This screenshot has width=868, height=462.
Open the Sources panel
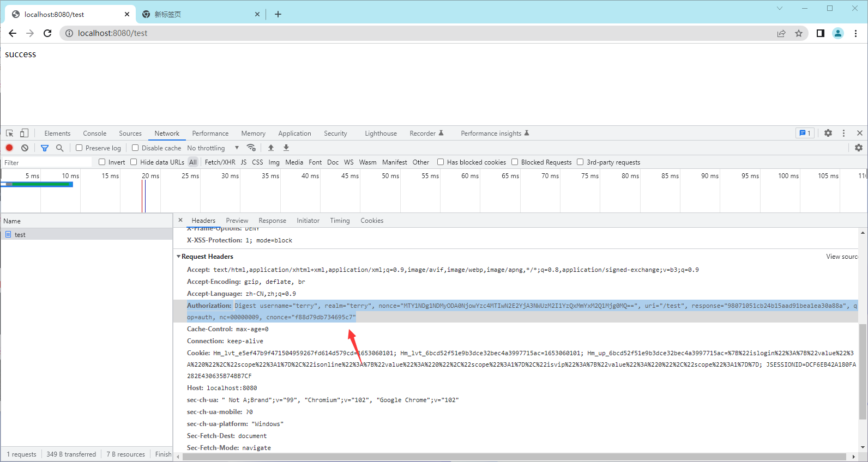click(130, 133)
